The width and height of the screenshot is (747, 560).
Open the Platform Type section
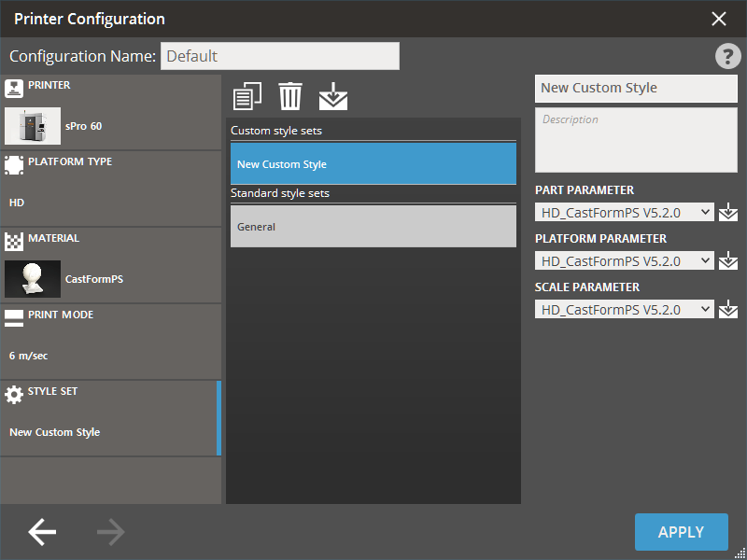(110, 189)
